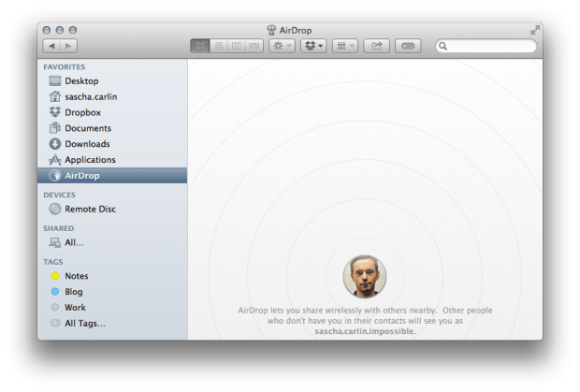Image resolution: width=580 pixels, height=392 pixels.
Task: Open the Applications folder
Action: click(112, 160)
